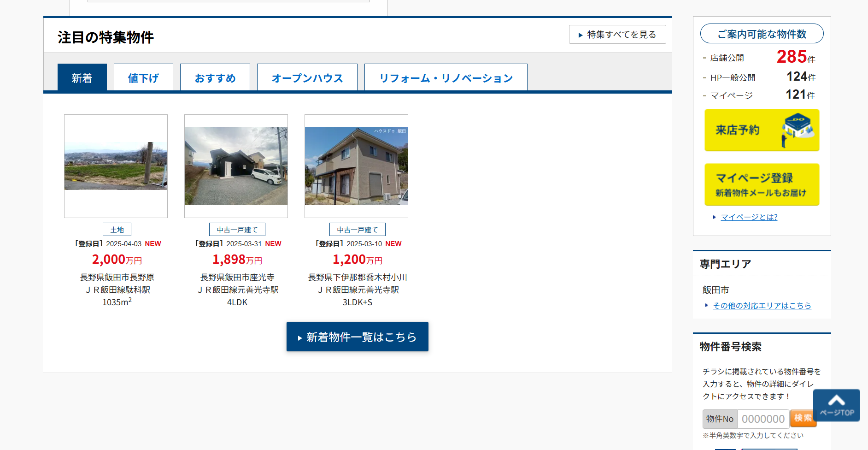
Task: Click ＪＲ飯田線元善光寺駅 under 座光寺 listing
Action: point(237,290)
